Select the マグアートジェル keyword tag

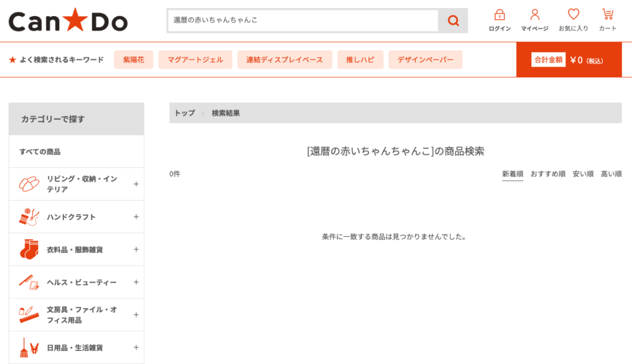pyautogui.click(x=195, y=60)
